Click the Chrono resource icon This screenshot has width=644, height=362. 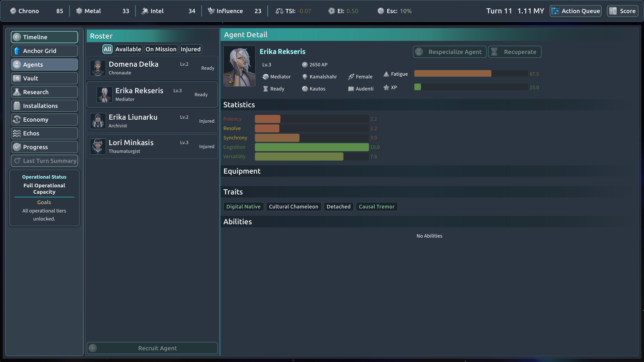tap(13, 11)
